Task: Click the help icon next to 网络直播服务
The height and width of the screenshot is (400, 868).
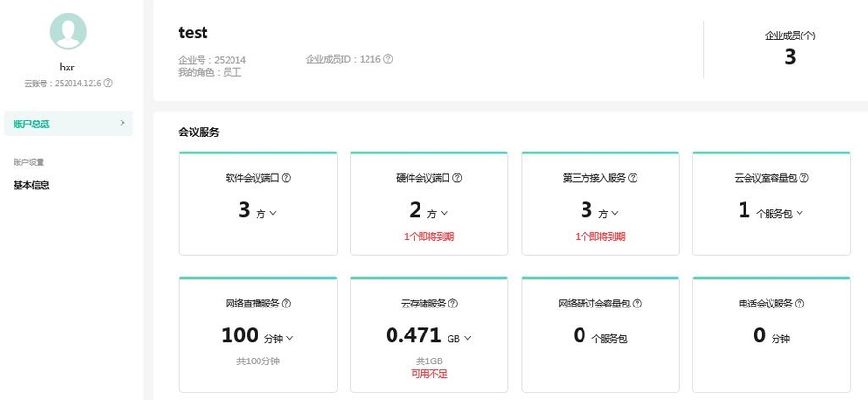Action: tap(286, 304)
